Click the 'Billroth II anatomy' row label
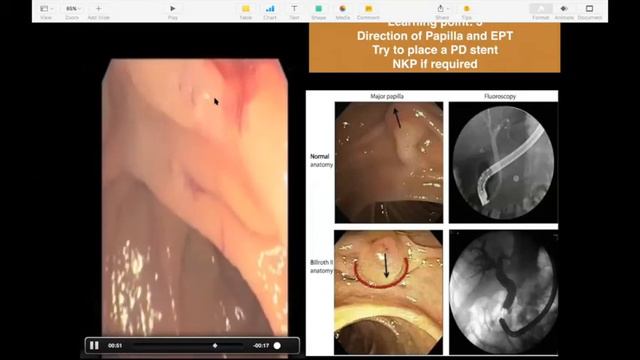The height and width of the screenshot is (360, 640). (x=322, y=266)
